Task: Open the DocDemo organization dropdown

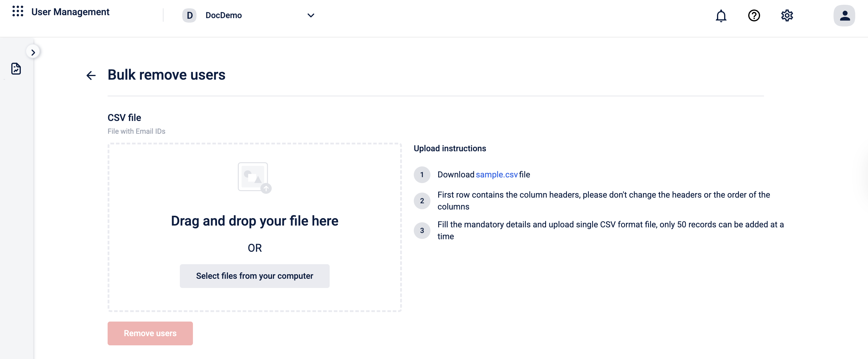Action: (x=224, y=15)
